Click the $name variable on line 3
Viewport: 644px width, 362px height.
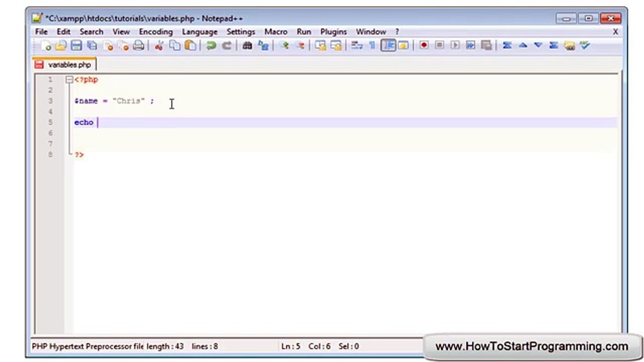pyautogui.click(x=86, y=101)
